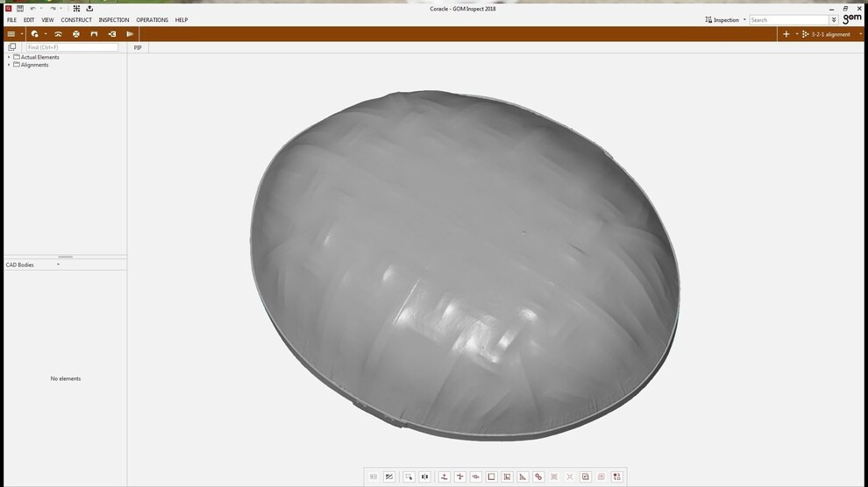
Task: Click the Find (Ctrl+F) input field
Action: tap(72, 47)
